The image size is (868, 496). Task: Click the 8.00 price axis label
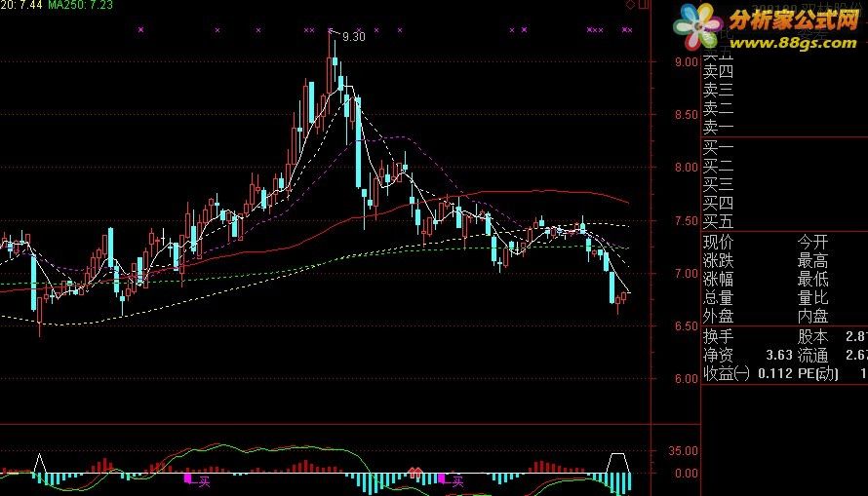687,168
